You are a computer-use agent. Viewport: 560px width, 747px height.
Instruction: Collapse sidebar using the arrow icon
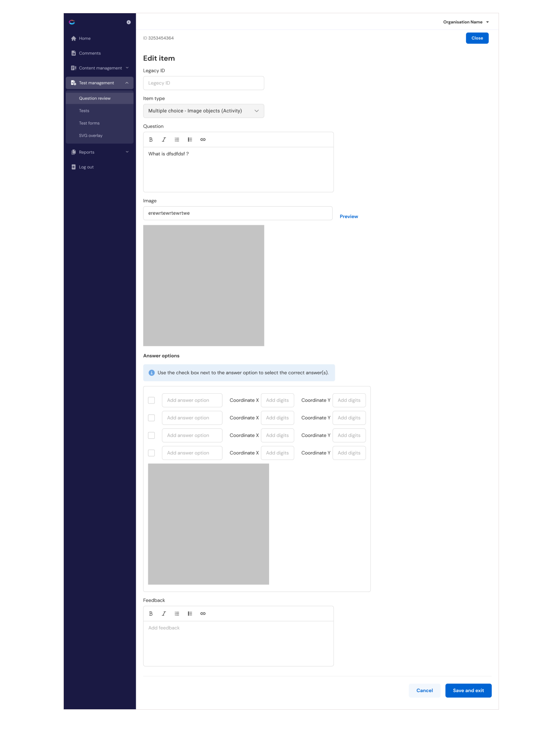pyautogui.click(x=128, y=22)
